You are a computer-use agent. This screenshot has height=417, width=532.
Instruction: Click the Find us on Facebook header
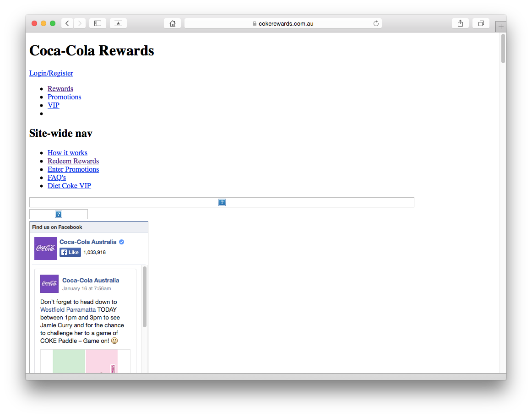point(89,227)
